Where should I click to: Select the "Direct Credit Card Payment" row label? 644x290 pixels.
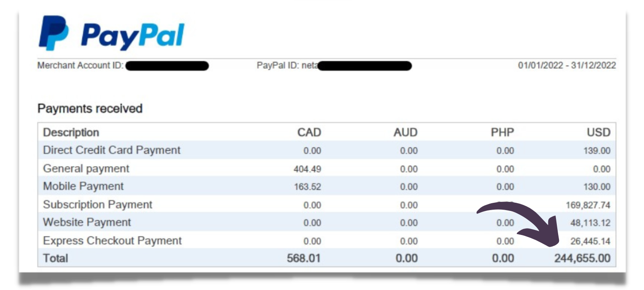coord(112,150)
